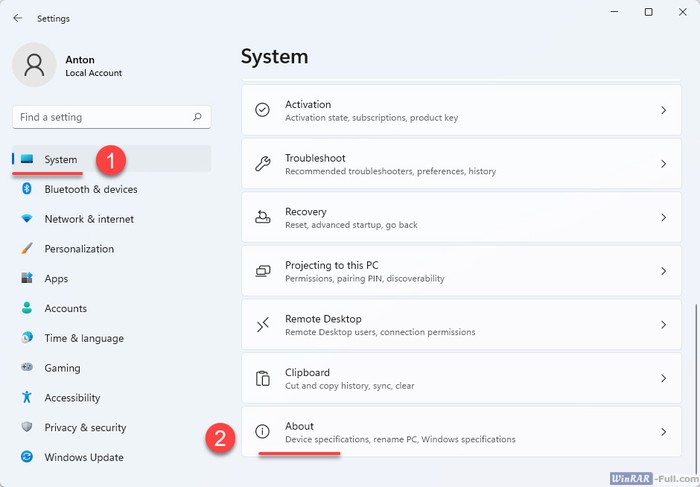Open the Apps settings category
The width and height of the screenshot is (700, 487).
click(56, 279)
